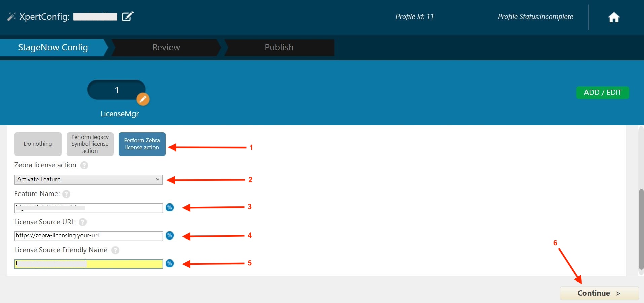Open help icon next to Feature Name
This screenshot has height=303, width=644.
[66, 194]
